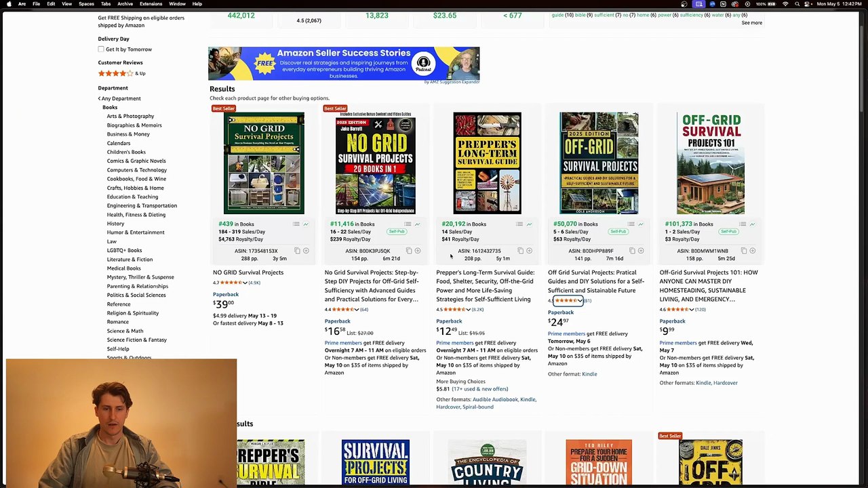Click the plus circle icon beside ASIN 1612432735
Viewport: 868px width, 488px height.
tap(529, 251)
